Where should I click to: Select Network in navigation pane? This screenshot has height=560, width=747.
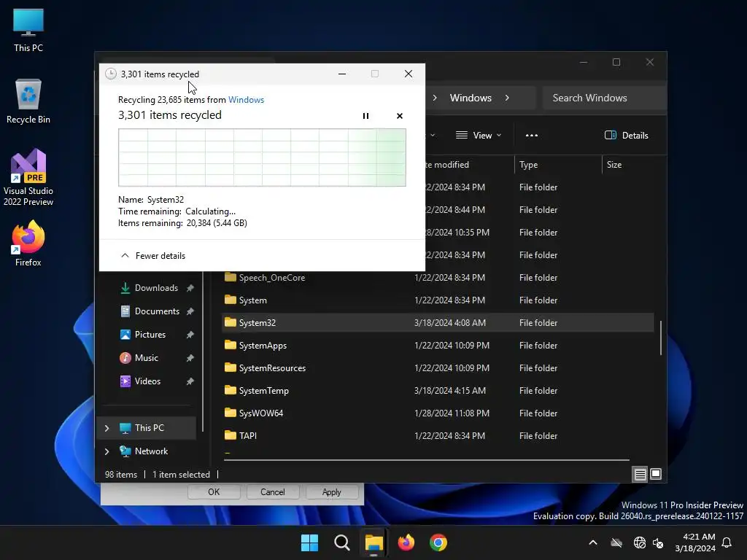point(150,451)
